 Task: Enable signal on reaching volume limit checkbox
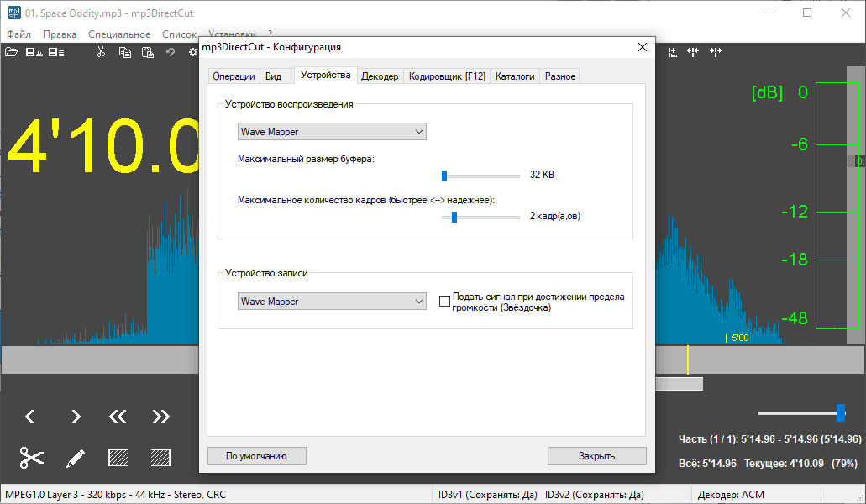tap(444, 302)
